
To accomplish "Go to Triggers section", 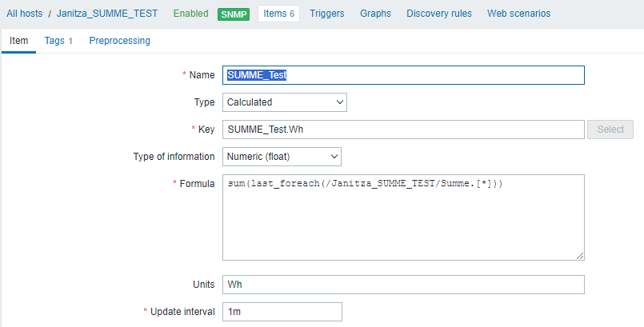I will tap(327, 14).
